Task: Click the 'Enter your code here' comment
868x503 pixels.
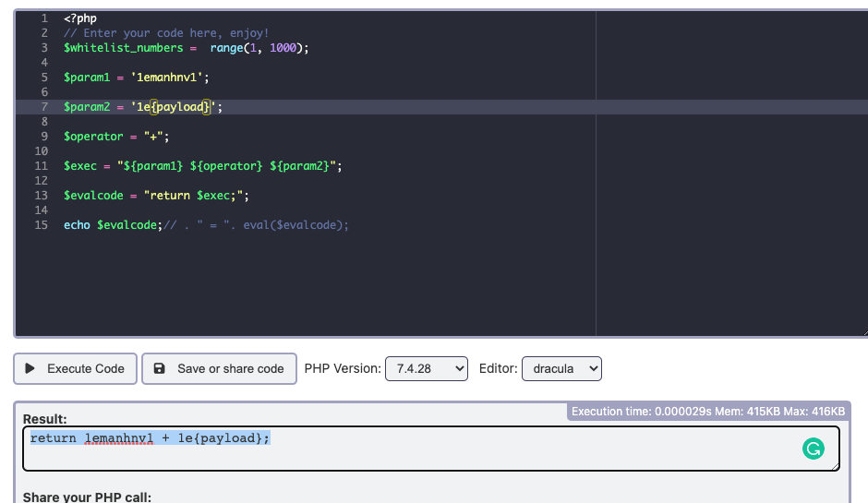Action: 166,33
